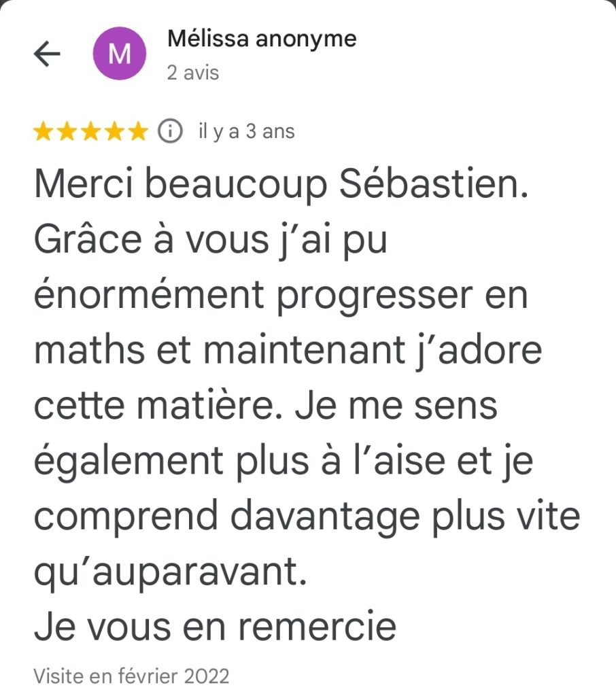The height and width of the screenshot is (696, 616).
Task: View the reviewer's "2 avis" count
Action: [x=193, y=73]
